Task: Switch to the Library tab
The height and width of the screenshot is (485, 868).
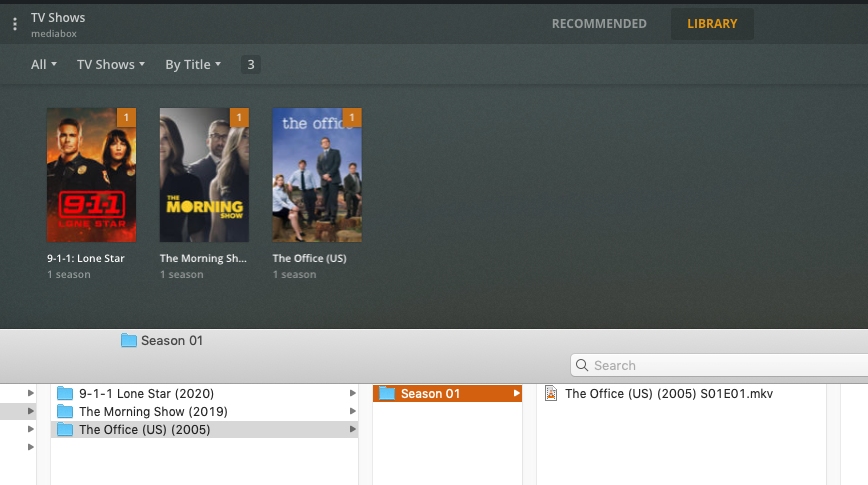Action: [x=712, y=24]
